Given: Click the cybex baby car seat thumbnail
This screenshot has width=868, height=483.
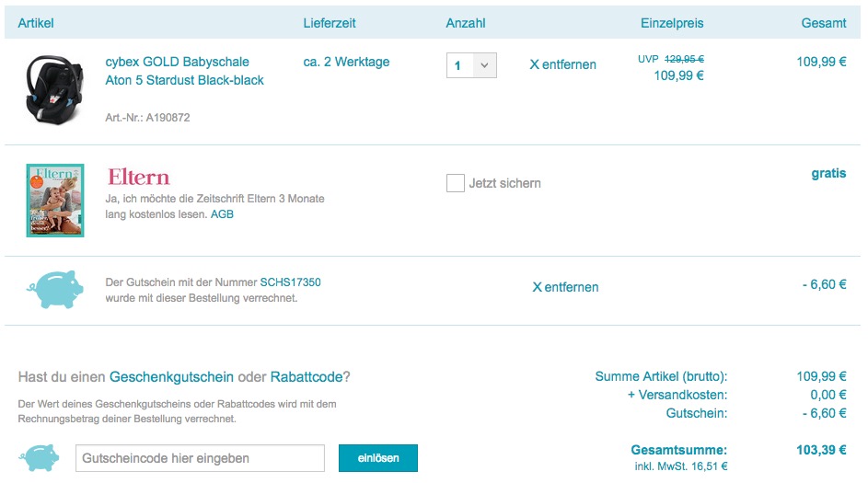Looking at the screenshot, I should (x=55, y=89).
